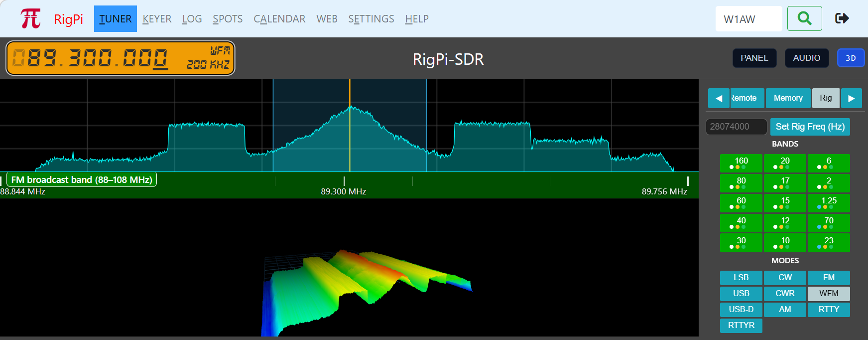Click the 89.756 MHz scale label
Image resolution: width=868 pixels, height=340 pixels.
click(x=664, y=192)
